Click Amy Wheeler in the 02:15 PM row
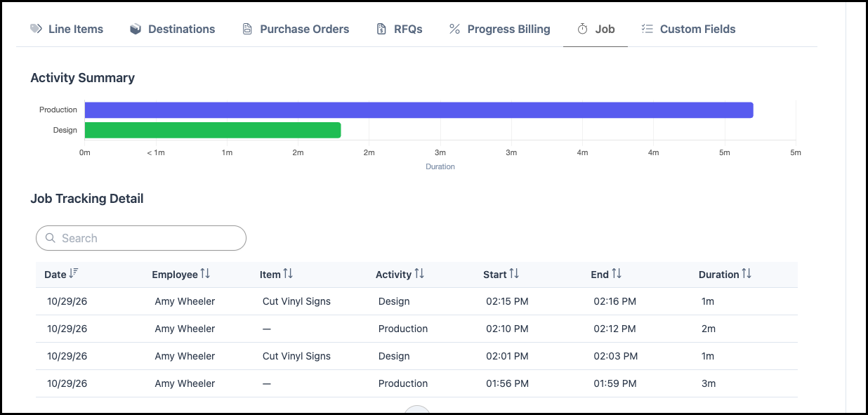 [x=185, y=301]
